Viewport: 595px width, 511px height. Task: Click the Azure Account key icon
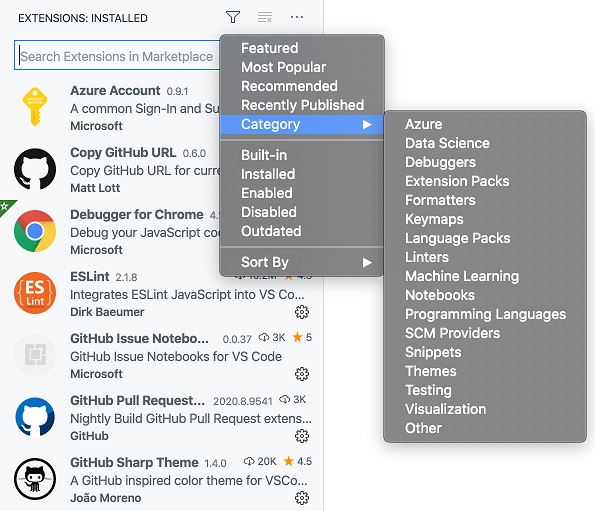(x=35, y=107)
